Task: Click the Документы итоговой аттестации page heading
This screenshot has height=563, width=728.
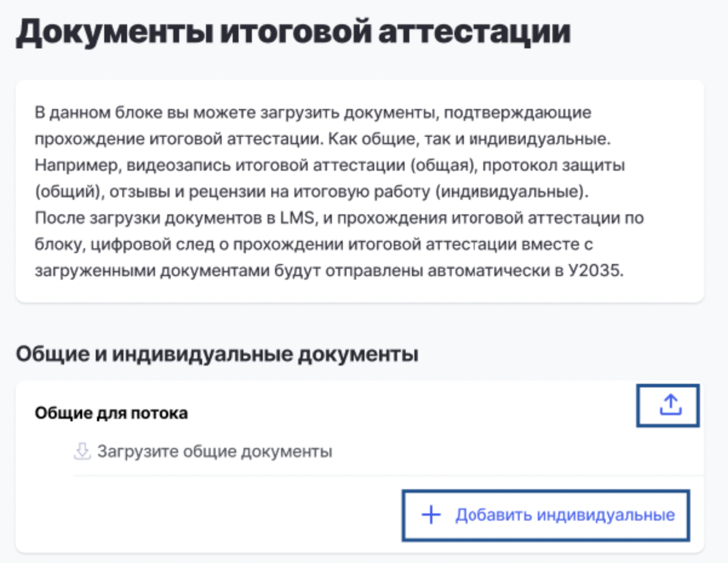Action: [293, 33]
